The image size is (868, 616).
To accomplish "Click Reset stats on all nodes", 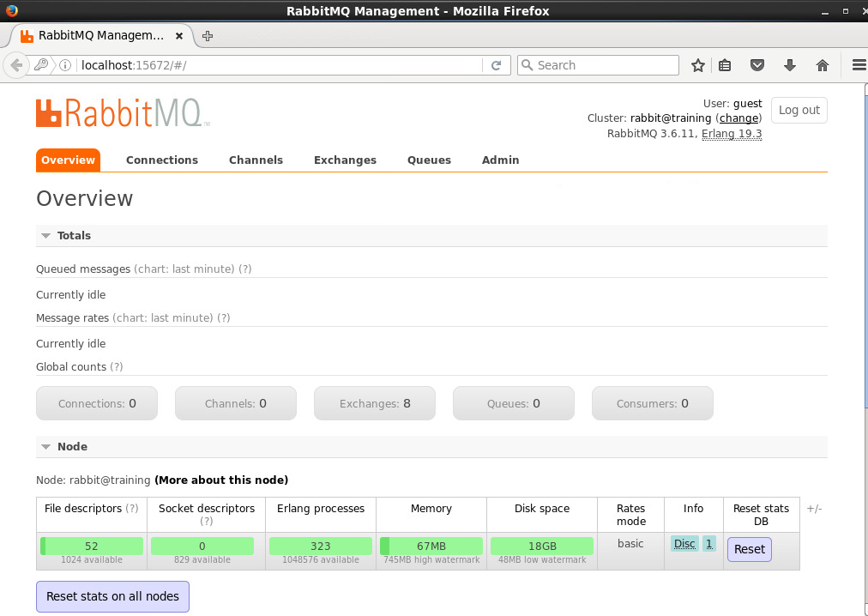I will 113,596.
